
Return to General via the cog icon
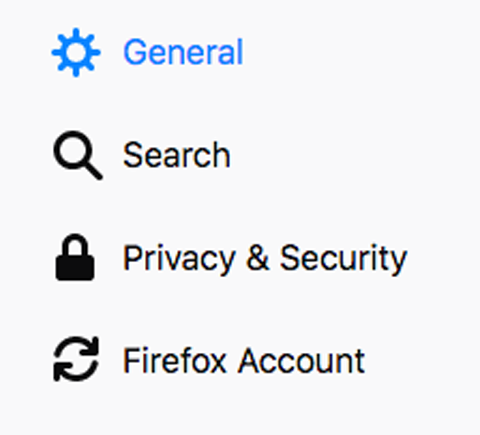coord(76,52)
